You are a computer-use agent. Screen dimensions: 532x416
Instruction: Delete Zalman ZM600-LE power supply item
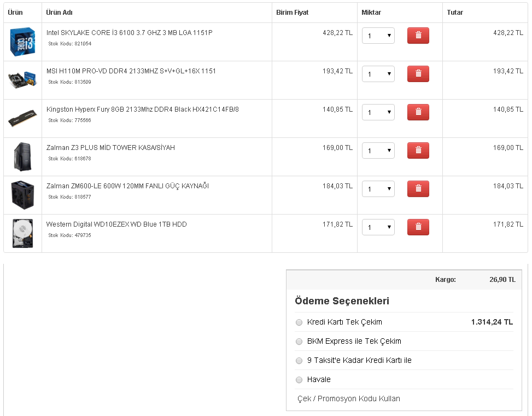[418, 189]
